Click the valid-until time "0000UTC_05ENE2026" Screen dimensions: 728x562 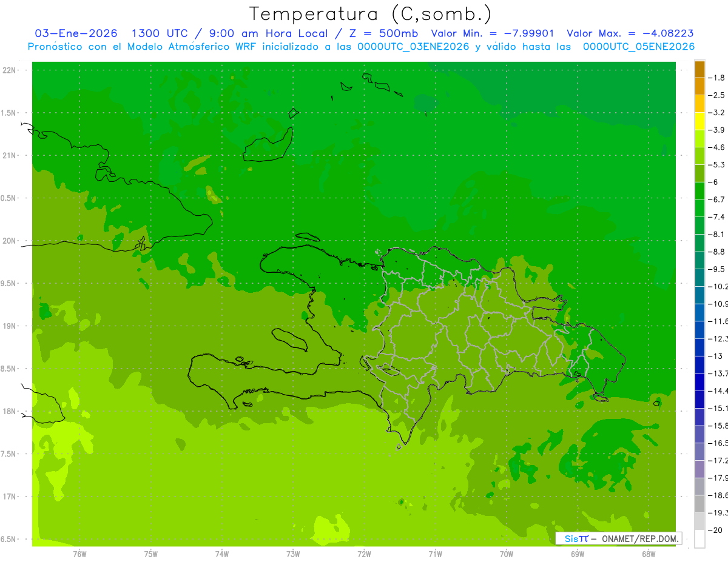(x=639, y=47)
